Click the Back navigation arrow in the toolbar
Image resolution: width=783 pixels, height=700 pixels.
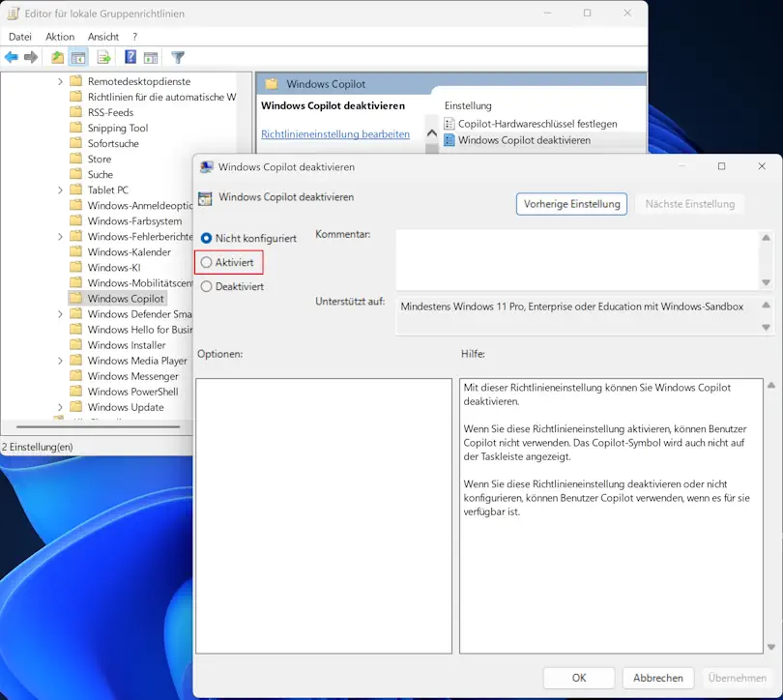tap(13, 57)
